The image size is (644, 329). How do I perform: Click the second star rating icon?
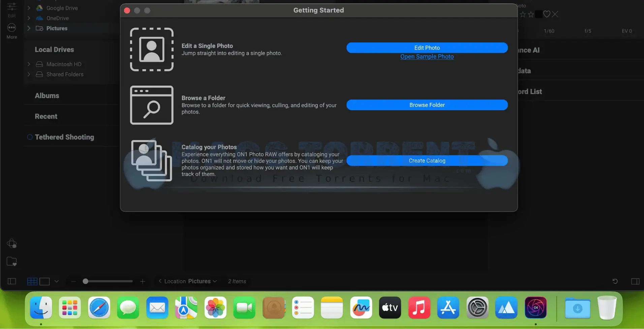pos(531,14)
